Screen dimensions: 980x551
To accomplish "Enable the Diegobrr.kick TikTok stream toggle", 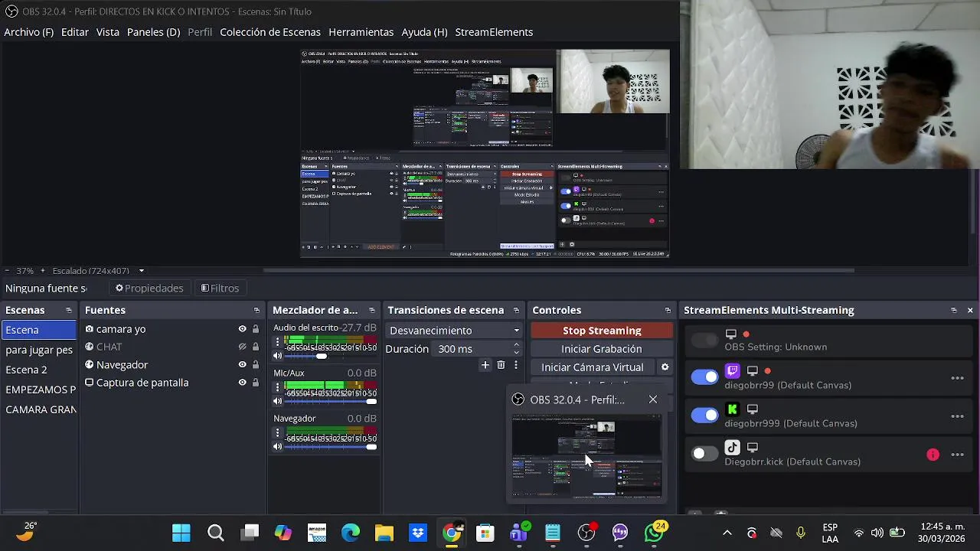I will coord(704,454).
